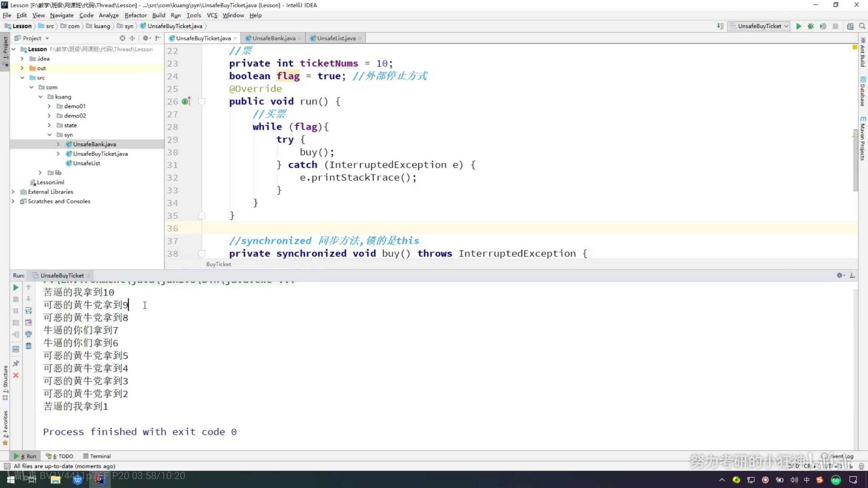Toggle the Maven Projects side panel

tap(862, 138)
